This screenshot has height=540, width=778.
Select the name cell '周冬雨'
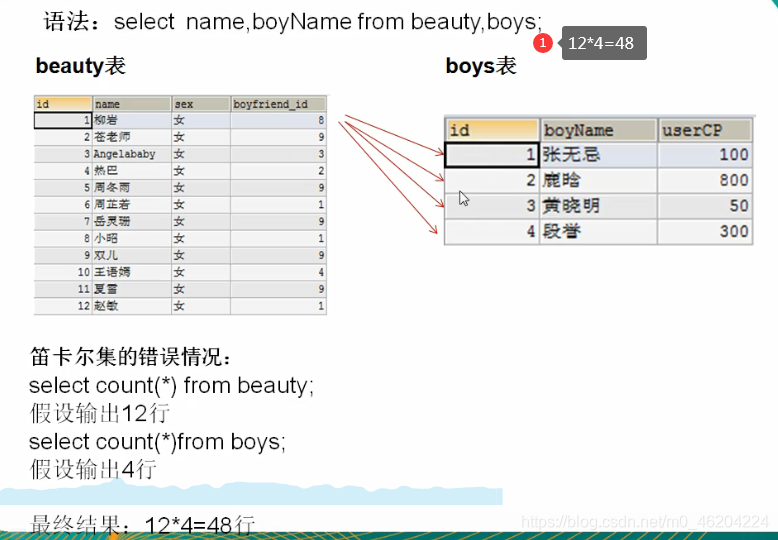click(131, 188)
